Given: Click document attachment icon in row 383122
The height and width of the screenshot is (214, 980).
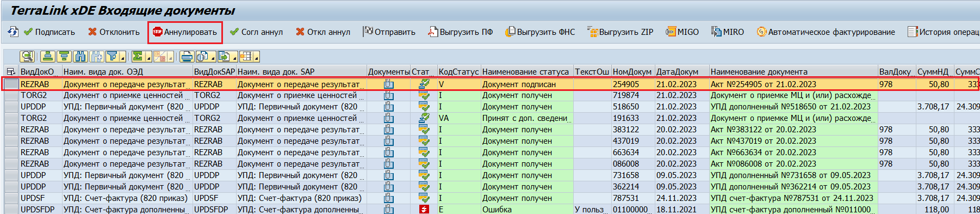Looking at the screenshot, I should pos(388,130).
